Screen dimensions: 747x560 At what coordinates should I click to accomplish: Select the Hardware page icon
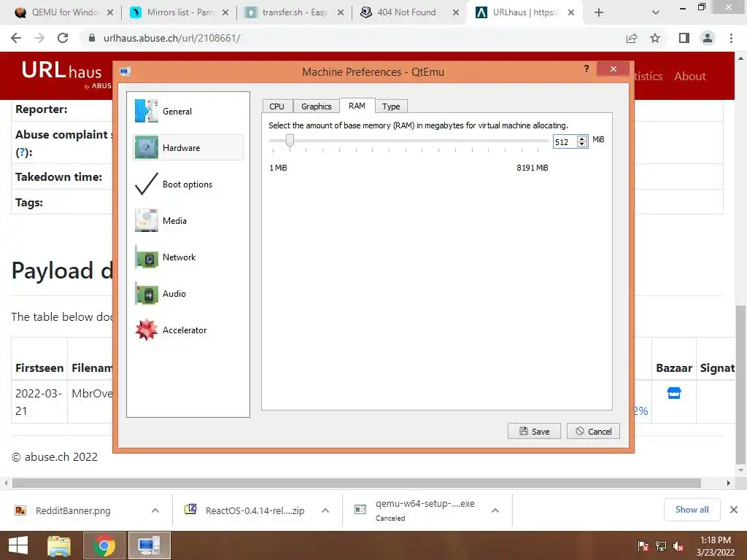(x=146, y=147)
